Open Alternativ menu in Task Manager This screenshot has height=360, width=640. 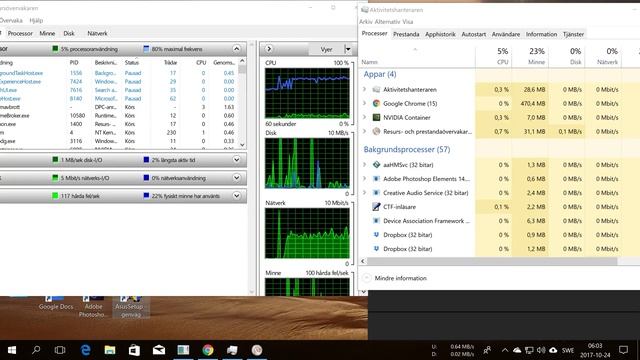[x=387, y=22]
